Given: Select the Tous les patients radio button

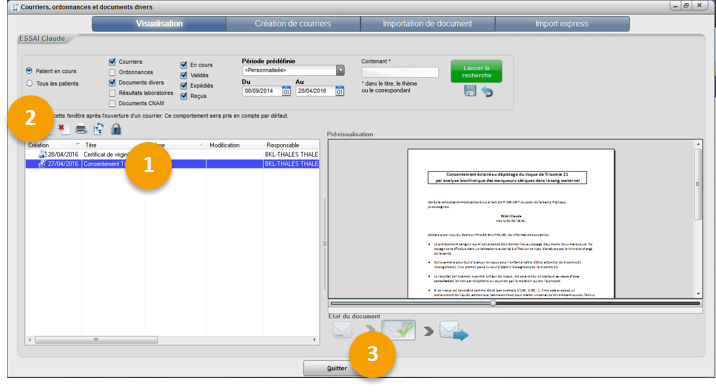Looking at the screenshot, I should pos(30,83).
